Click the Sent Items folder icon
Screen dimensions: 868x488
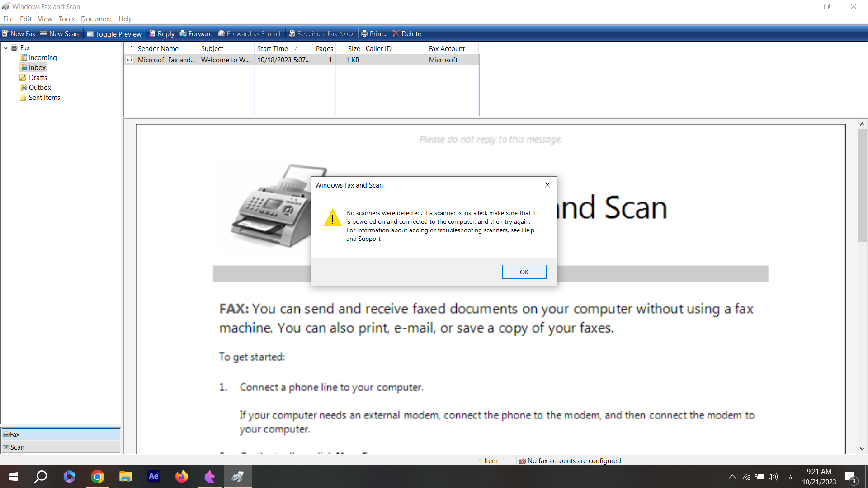click(23, 98)
